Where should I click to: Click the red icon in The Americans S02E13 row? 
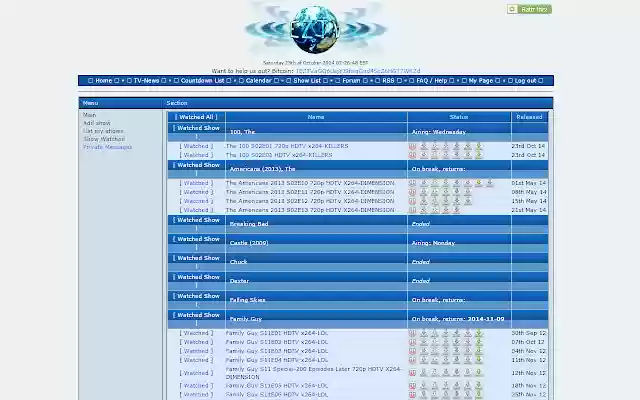click(x=412, y=210)
